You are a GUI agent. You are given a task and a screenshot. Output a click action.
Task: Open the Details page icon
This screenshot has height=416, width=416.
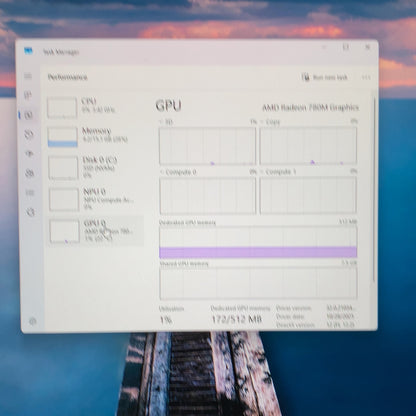click(x=30, y=193)
